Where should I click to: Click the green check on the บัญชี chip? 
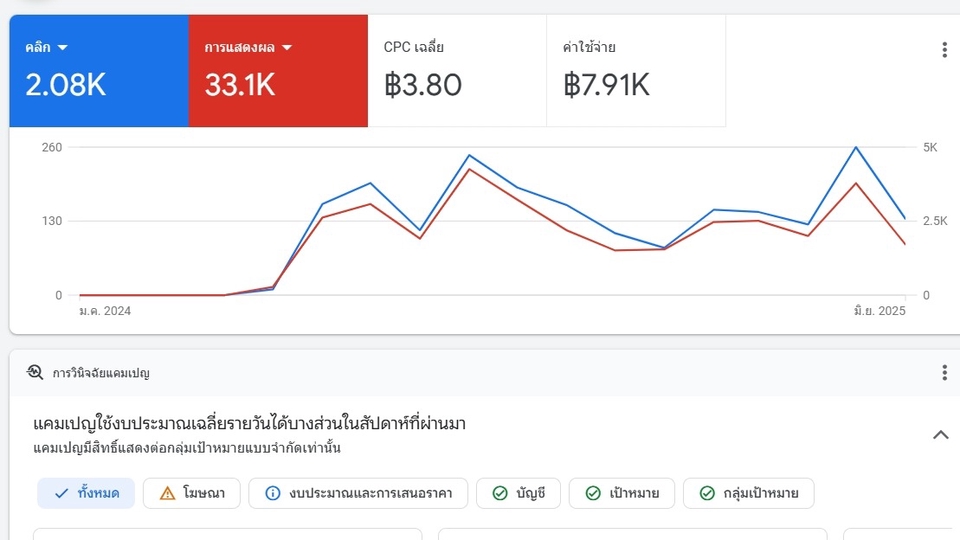[499, 493]
